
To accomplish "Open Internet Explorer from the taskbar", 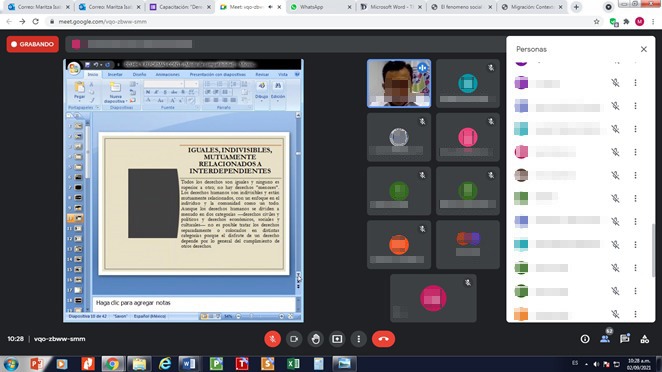I will point(165,364).
